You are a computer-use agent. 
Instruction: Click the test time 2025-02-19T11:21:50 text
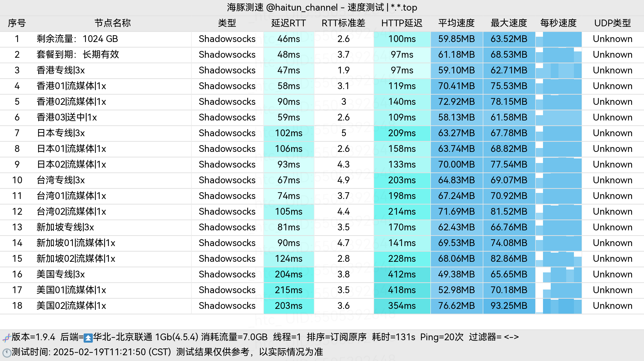100,352
